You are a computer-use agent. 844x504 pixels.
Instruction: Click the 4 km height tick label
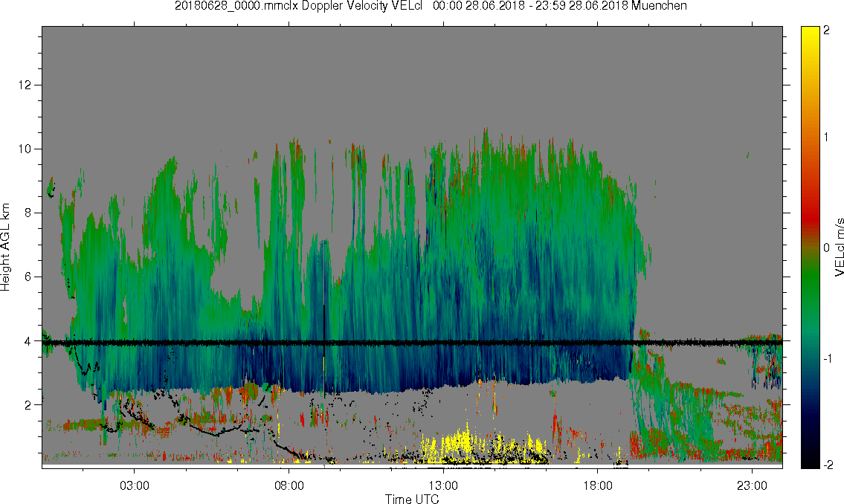[28, 341]
